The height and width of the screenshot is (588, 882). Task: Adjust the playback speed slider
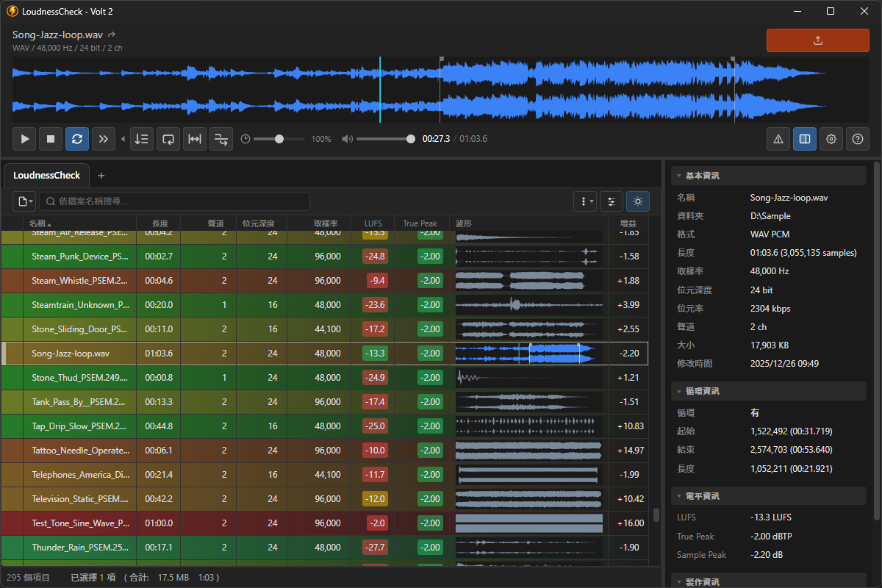[279, 139]
